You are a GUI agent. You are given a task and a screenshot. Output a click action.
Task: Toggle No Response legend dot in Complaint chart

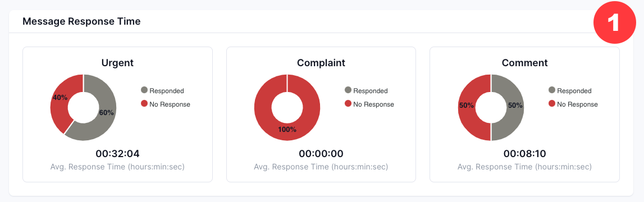point(348,104)
